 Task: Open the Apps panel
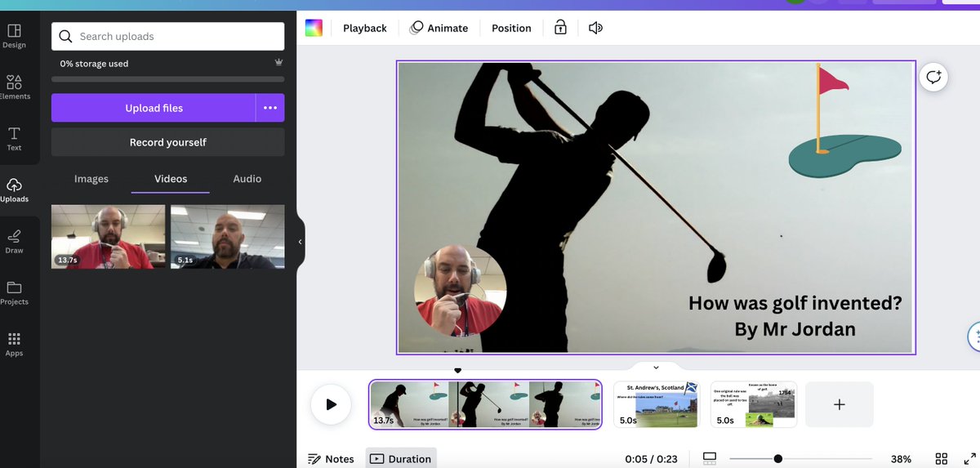click(14, 345)
